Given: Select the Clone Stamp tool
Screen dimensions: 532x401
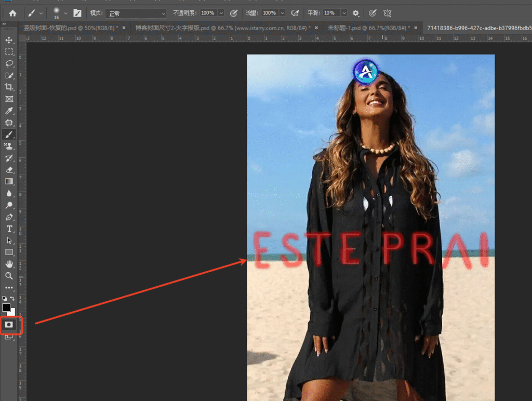Looking at the screenshot, I should click(x=9, y=146).
